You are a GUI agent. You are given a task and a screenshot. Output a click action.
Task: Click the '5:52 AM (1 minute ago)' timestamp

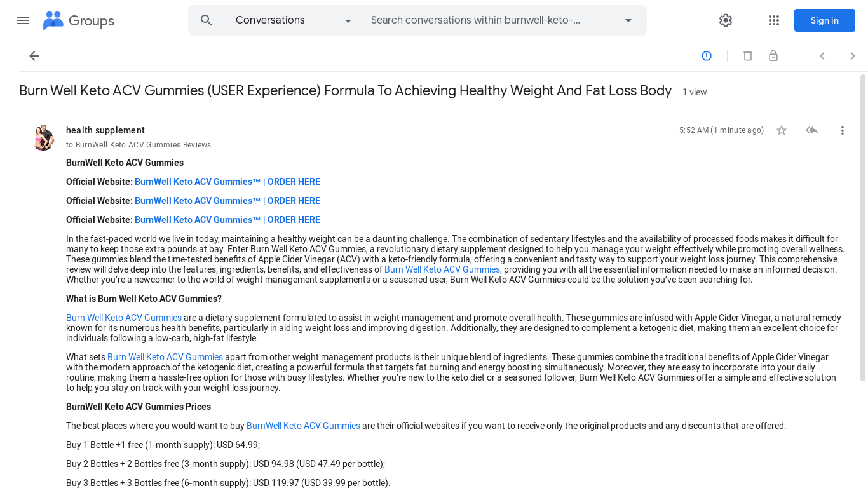click(x=721, y=130)
